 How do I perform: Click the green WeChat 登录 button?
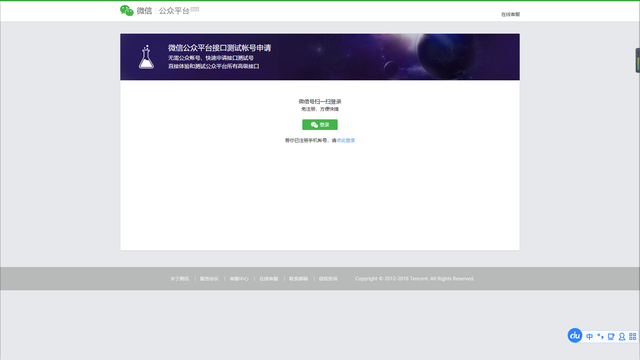[320, 124]
